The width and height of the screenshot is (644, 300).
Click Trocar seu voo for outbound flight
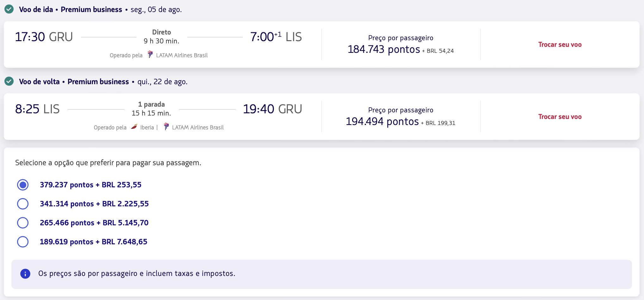click(x=560, y=45)
